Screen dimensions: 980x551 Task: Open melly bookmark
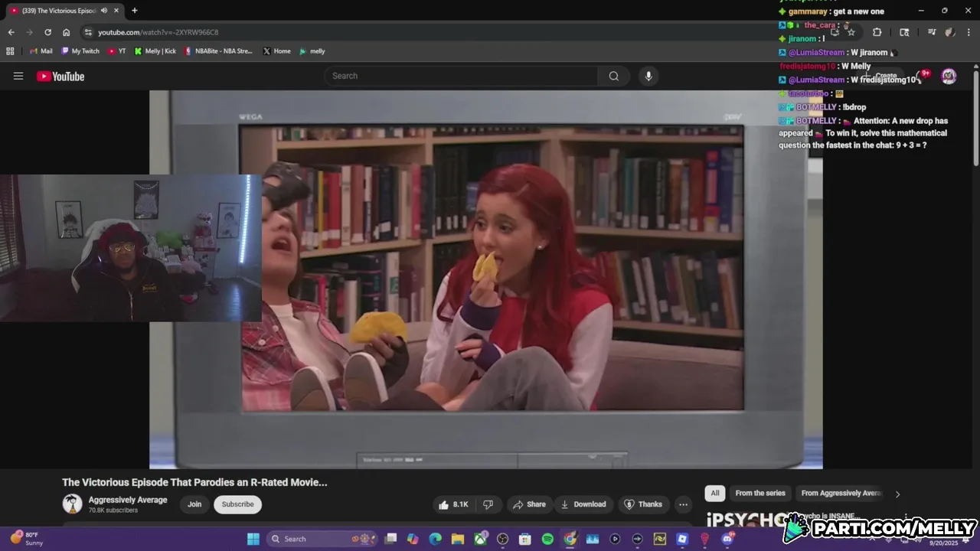point(312,51)
